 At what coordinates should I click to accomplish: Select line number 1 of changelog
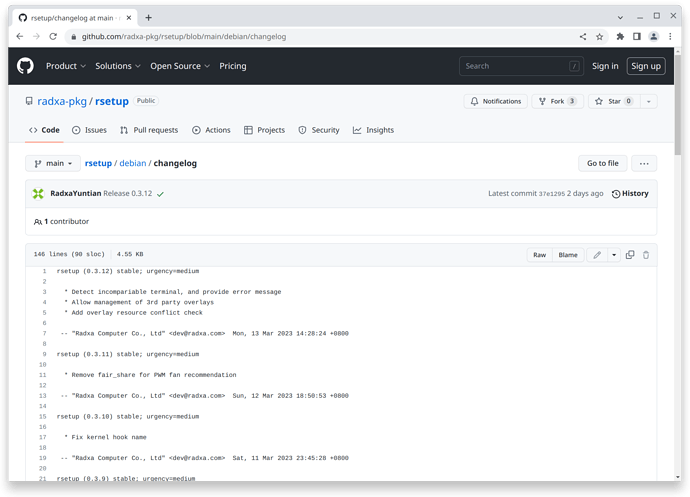[x=44, y=271]
